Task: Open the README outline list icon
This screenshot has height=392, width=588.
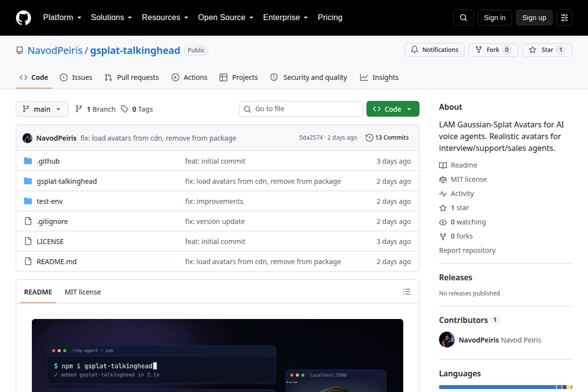Action: coord(406,292)
